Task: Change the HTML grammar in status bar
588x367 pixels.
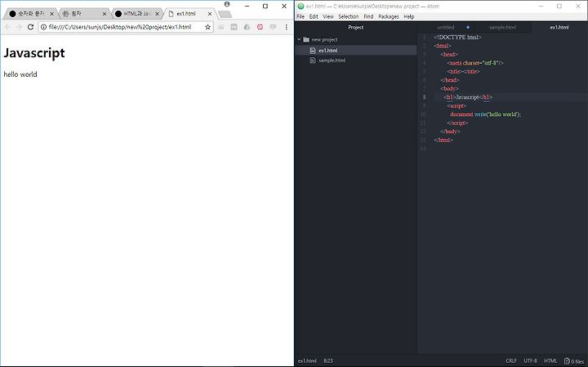Action: tap(550, 361)
